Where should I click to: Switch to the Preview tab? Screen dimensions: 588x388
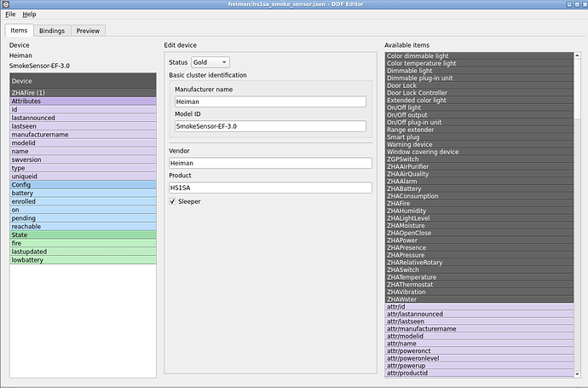88,31
